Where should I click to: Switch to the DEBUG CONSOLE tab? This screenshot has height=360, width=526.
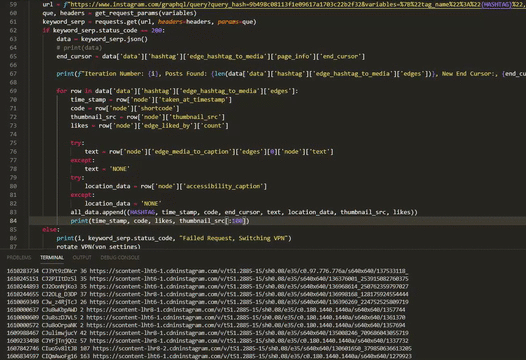[x=120, y=257]
